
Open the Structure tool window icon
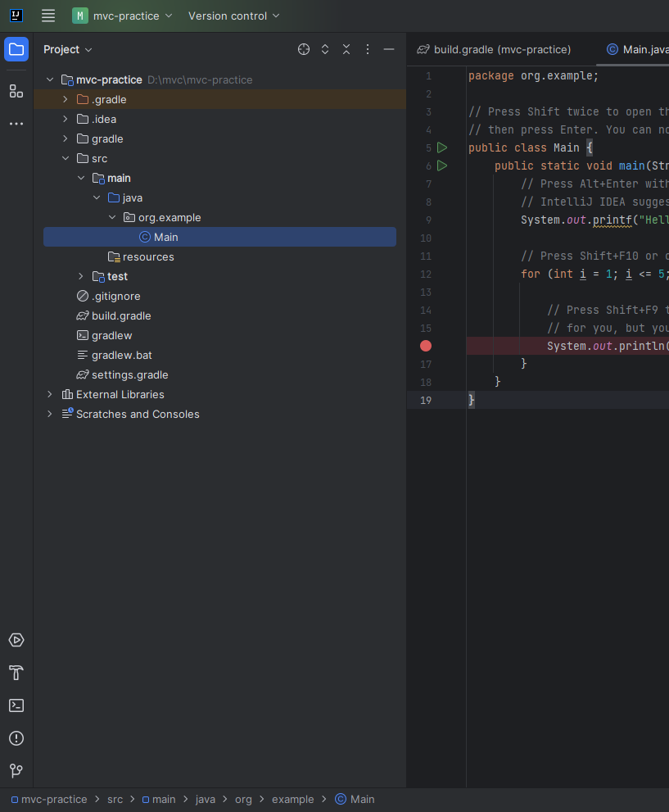tap(16, 92)
